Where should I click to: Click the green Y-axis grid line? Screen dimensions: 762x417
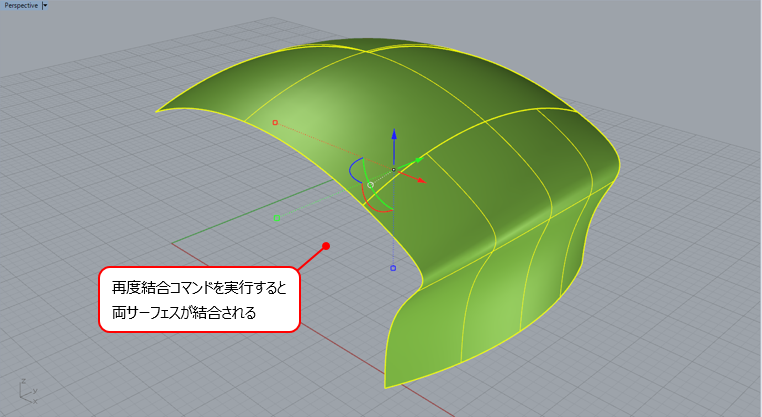(x=253, y=211)
